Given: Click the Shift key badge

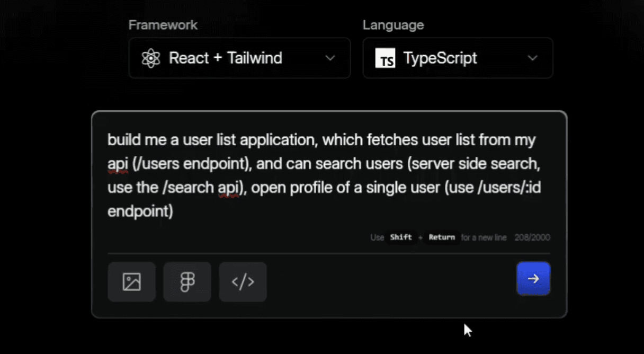Looking at the screenshot, I should 401,237.
